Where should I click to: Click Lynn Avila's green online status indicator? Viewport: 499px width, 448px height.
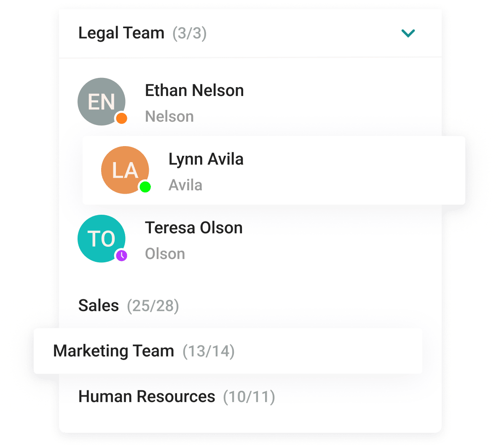pos(145,187)
